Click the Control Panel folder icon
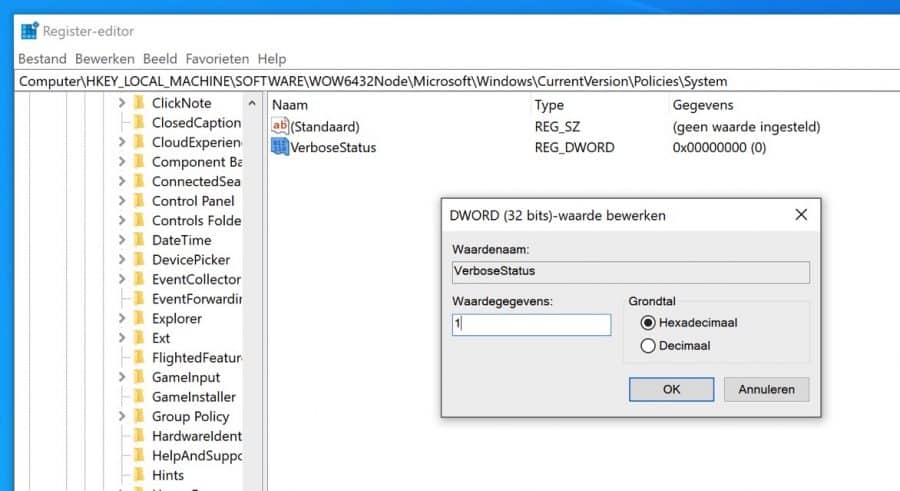 point(139,200)
